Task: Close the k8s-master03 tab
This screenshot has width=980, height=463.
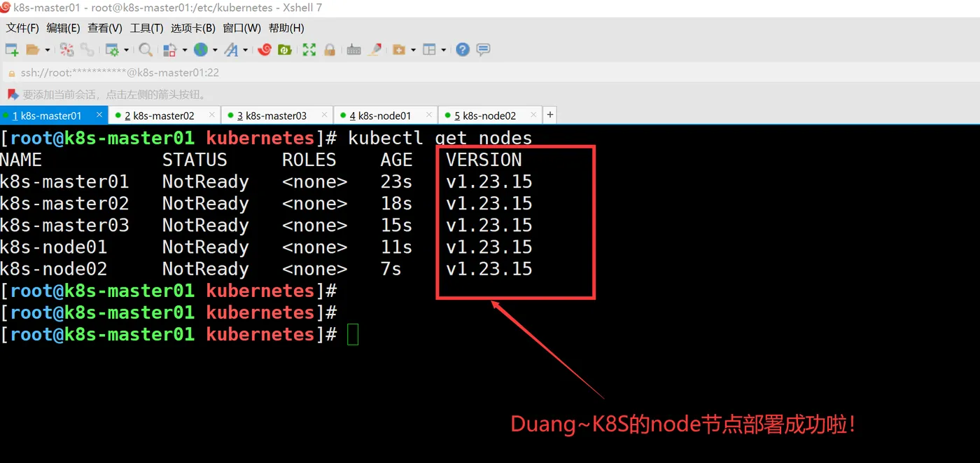Action: [325, 115]
